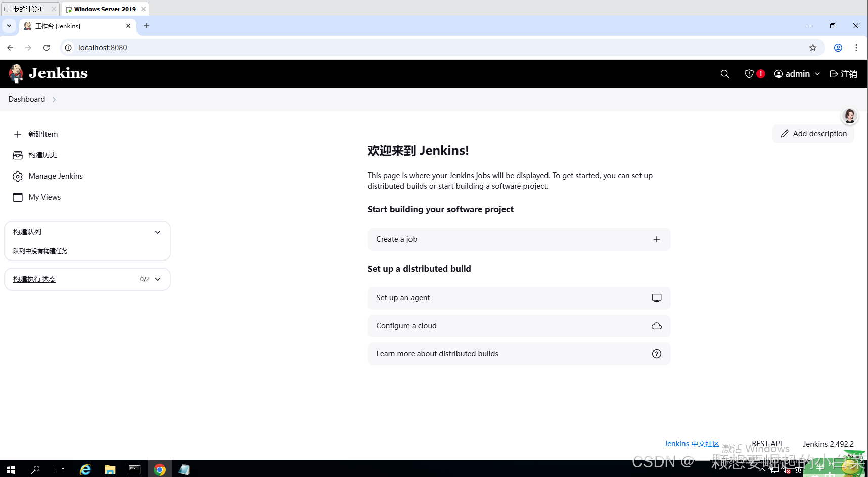
Task: Reload the page with refresh icon
Action: coord(47,48)
